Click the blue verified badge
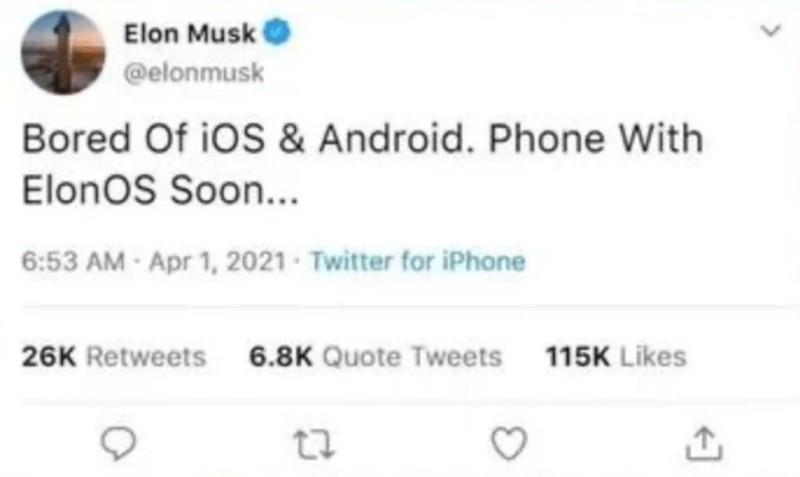 (277, 33)
